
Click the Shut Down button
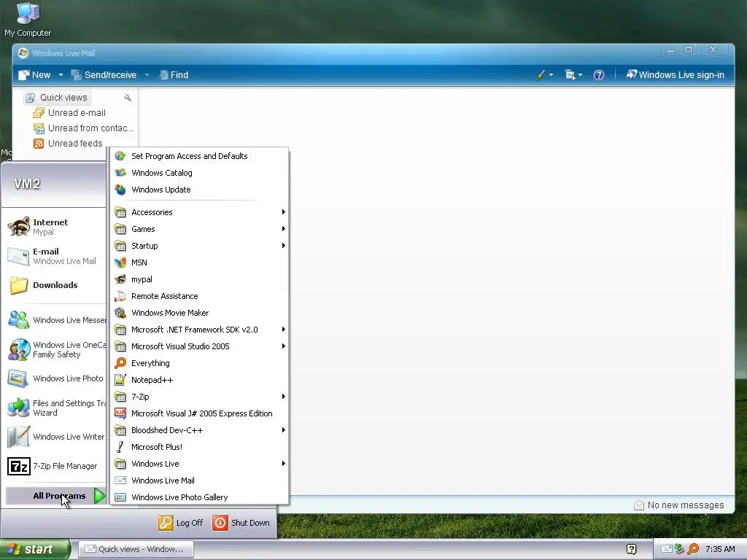pos(241,523)
